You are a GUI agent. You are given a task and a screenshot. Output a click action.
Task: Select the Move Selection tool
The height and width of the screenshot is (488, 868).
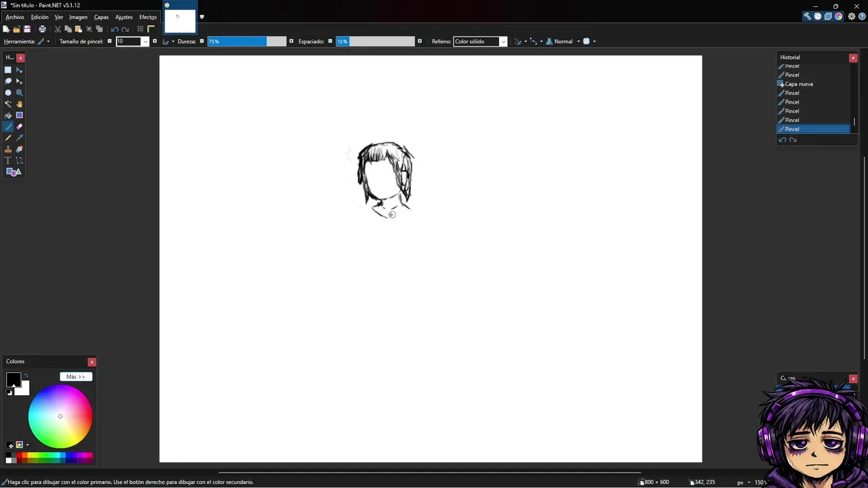tap(19, 81)
